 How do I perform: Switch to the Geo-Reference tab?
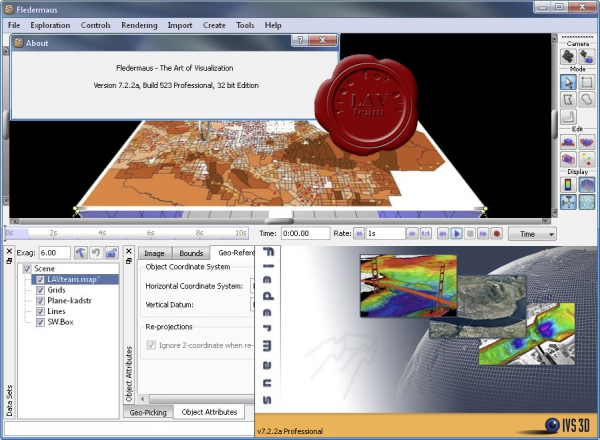pos(233,253)
